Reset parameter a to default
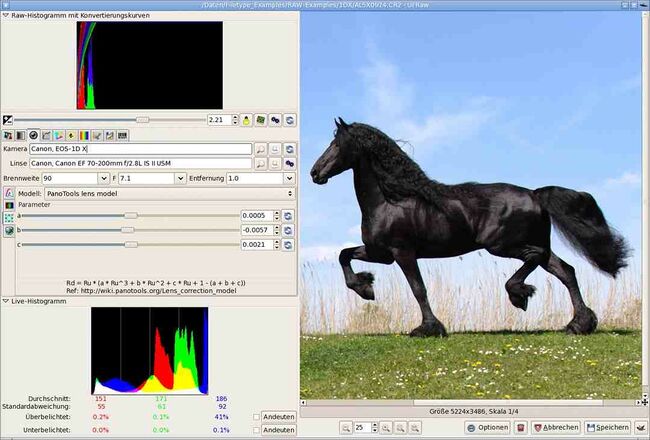Image resolution: width=650 pixels, height=440 pixels. pyautogui.click(x=289, y=215)
